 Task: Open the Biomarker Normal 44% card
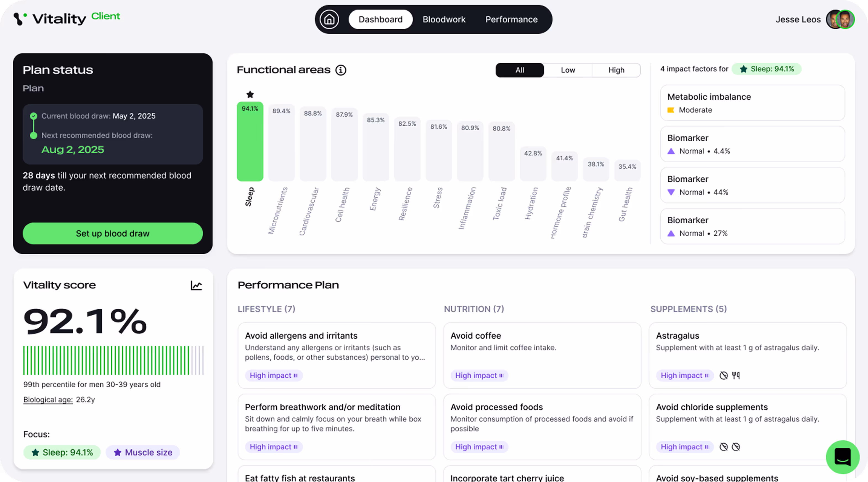[x=752, y=185]
